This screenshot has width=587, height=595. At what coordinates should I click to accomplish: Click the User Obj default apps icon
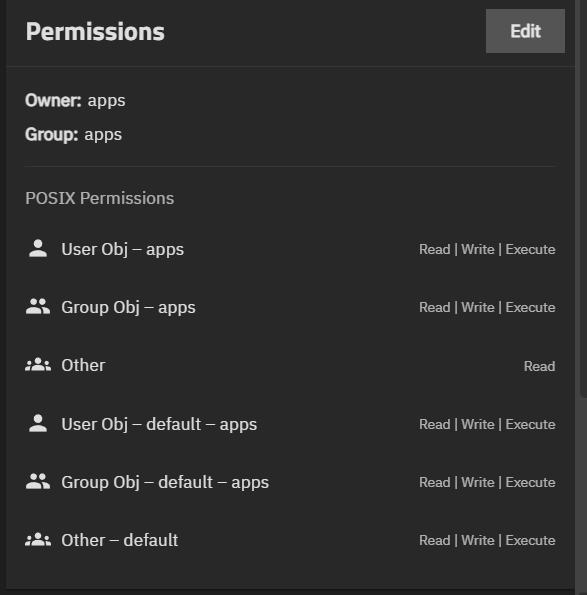click(38, 423)
